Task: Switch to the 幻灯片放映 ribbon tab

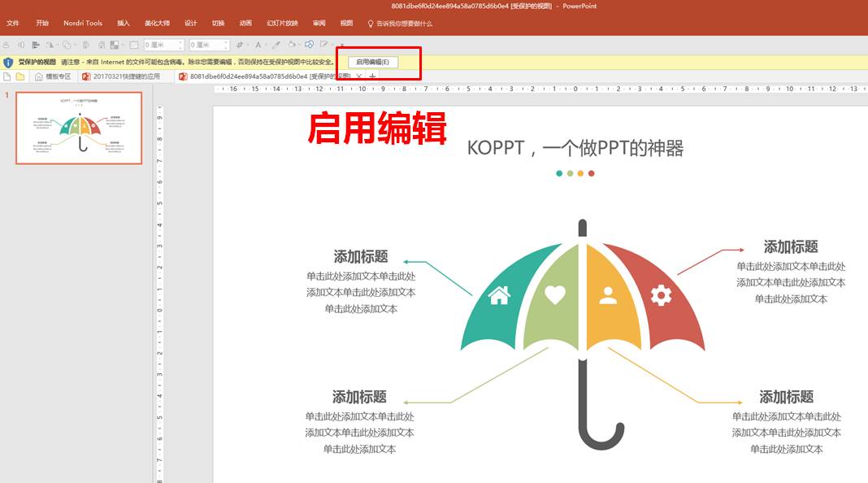Action: click(x=282, y=24)
